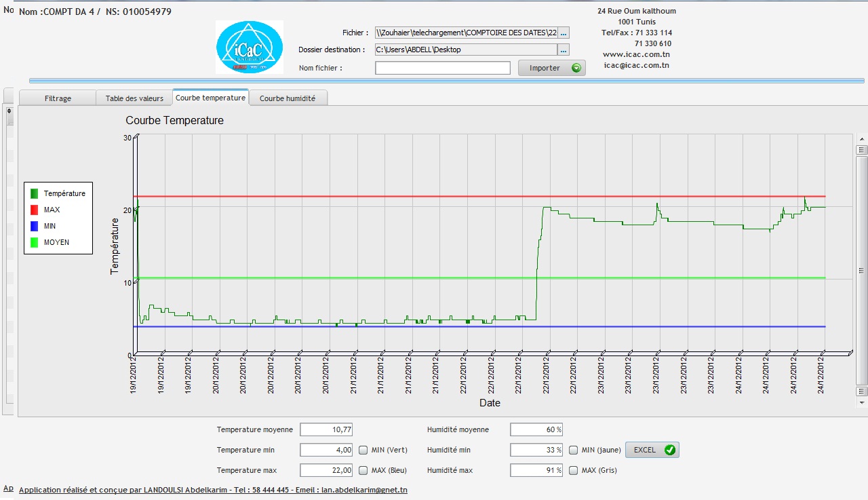The height and width of the screenshot is (500, 868).
Task: Click the developer email lan.abdelkarim@gnet.tn
Action: click(364, 490)
